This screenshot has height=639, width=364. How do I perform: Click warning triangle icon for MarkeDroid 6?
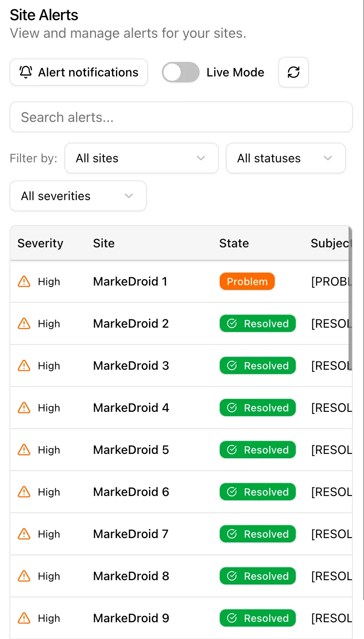tap(24, 492)
